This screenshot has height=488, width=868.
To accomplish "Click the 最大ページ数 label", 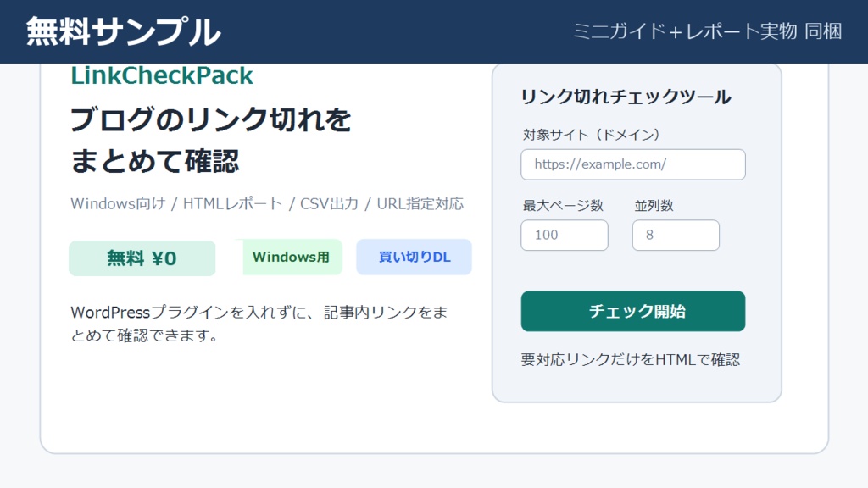I will tap(563, 205).
